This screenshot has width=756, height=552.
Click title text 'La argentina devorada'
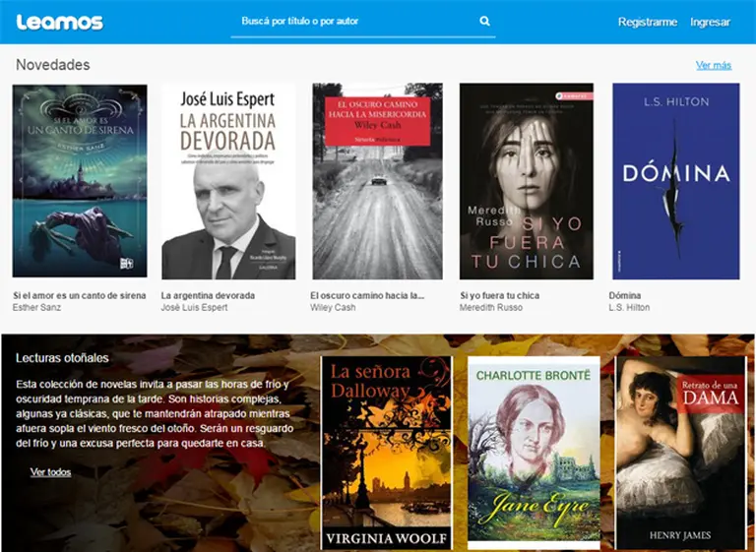(x=208, y=295)
